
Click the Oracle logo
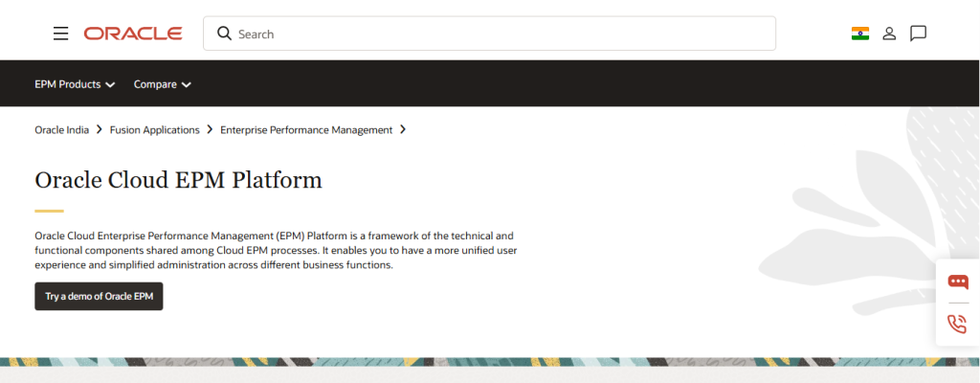pos(133,34)
